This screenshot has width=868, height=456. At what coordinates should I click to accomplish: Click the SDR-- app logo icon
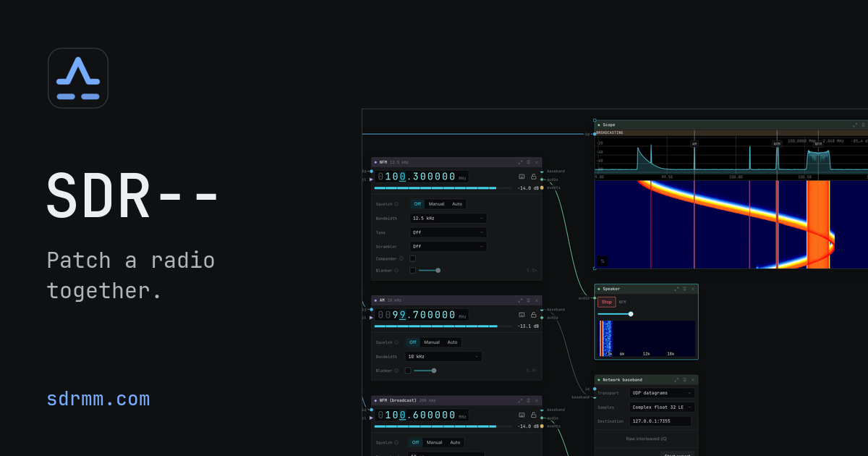click(78, 78)
